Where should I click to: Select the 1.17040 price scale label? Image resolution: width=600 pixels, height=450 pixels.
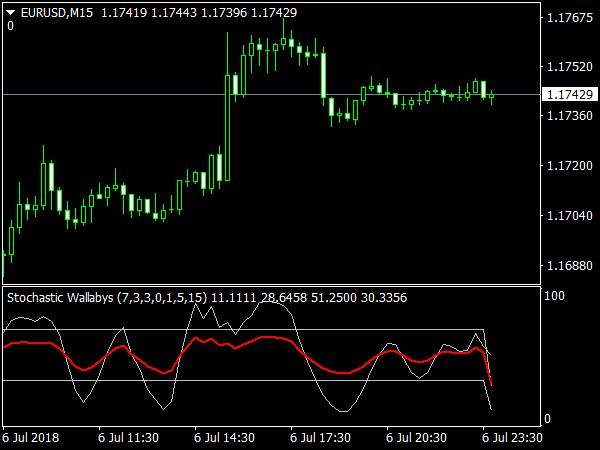pyautogui.click(x=570, y=215)
